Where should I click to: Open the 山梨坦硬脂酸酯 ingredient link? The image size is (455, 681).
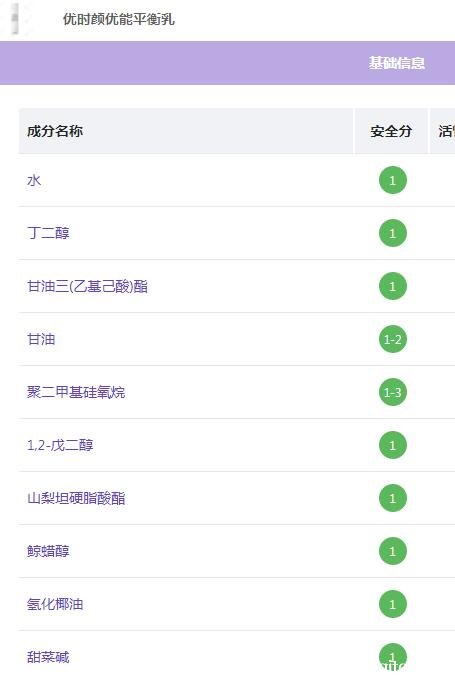pos(76,498)
